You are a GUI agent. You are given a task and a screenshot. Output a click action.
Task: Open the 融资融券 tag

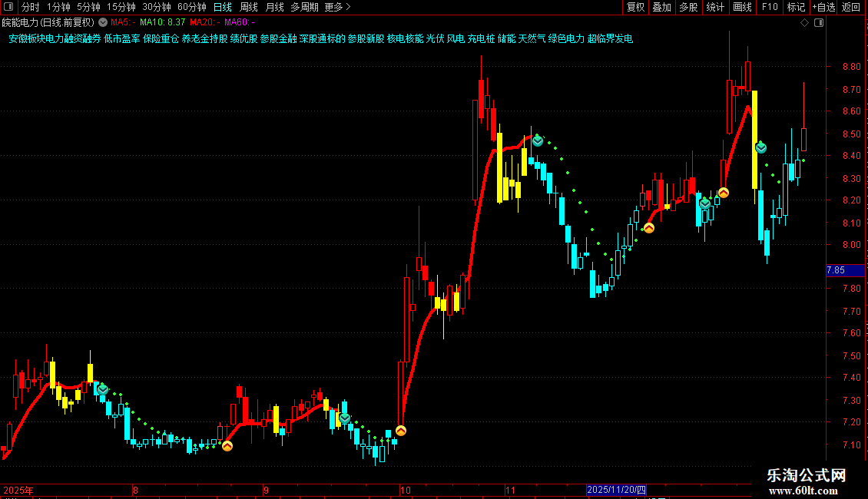83,38
